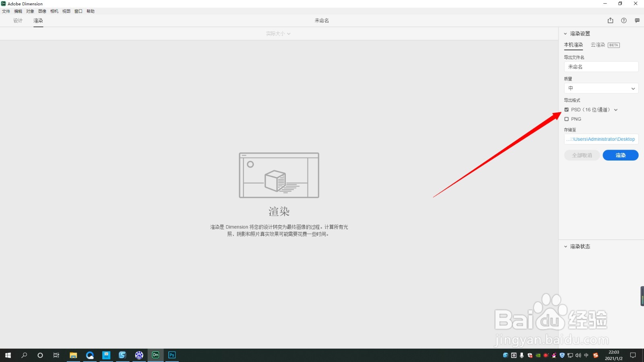Click the red screen recorder tray icon
Screen dimensions: 644x362
click(546, 355)
